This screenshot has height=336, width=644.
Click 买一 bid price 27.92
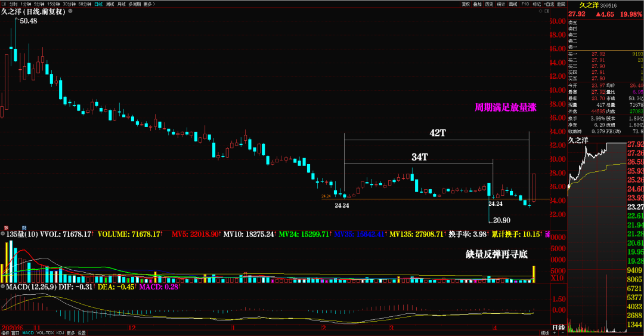[598, 54]
